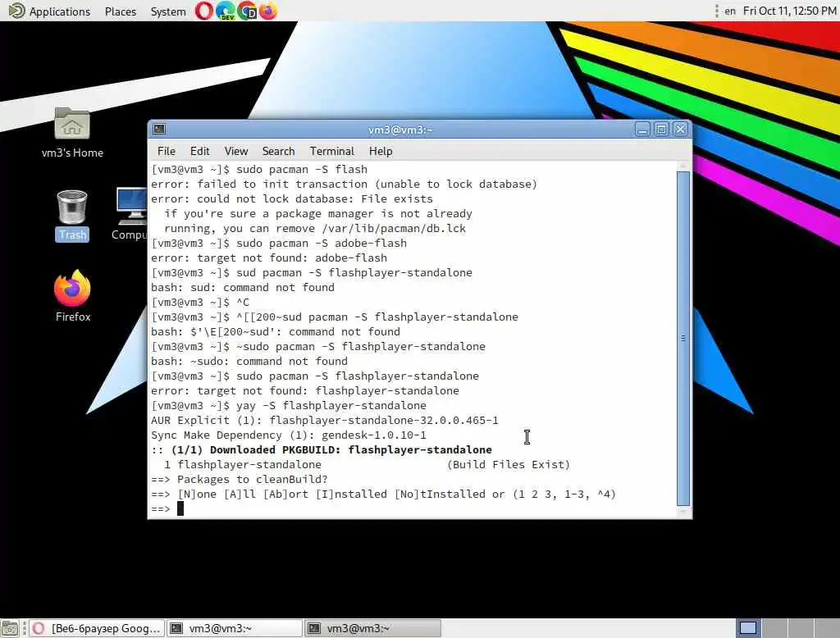This screenshot has width=840, height=638.
Task: Click the terminal window menu icon in titlebar
Action: click(159, 129)
